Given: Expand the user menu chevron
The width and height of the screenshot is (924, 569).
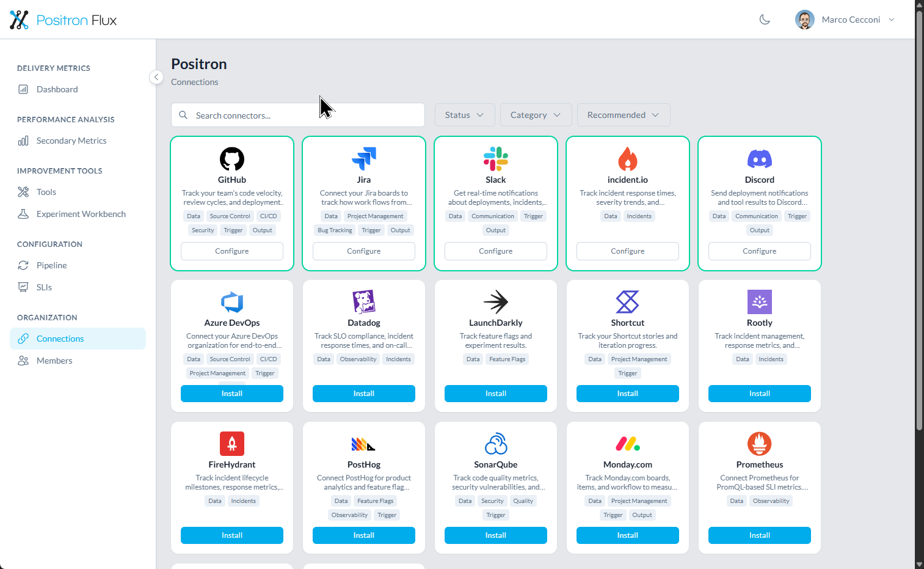Looking at the screenshot, I should (x=892, y=20).
